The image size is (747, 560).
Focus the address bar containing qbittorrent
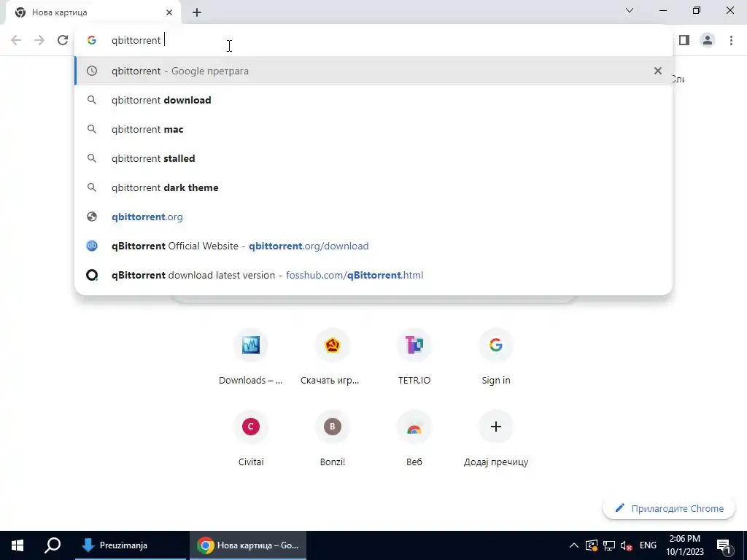[x=373, y=40]
